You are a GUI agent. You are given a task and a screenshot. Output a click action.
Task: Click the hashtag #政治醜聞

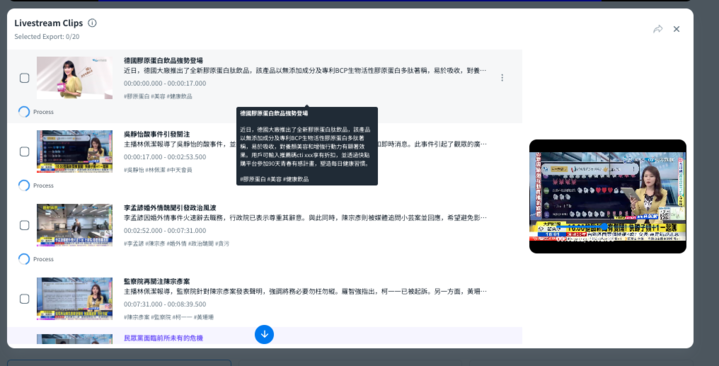pyautogui.click(x=201, y=244)
